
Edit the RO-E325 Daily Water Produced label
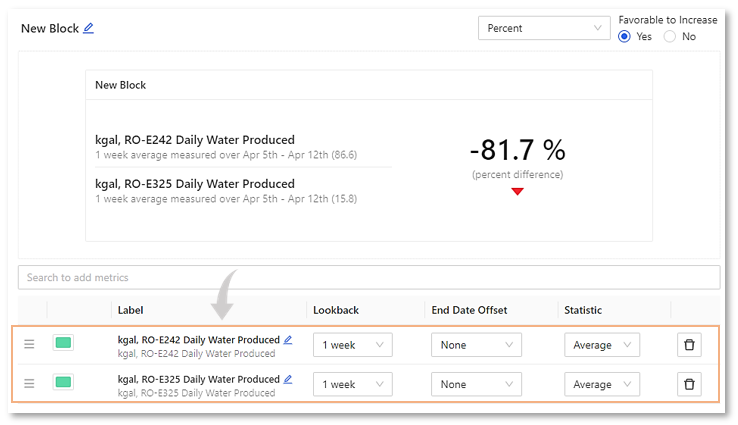pos(288,379)
